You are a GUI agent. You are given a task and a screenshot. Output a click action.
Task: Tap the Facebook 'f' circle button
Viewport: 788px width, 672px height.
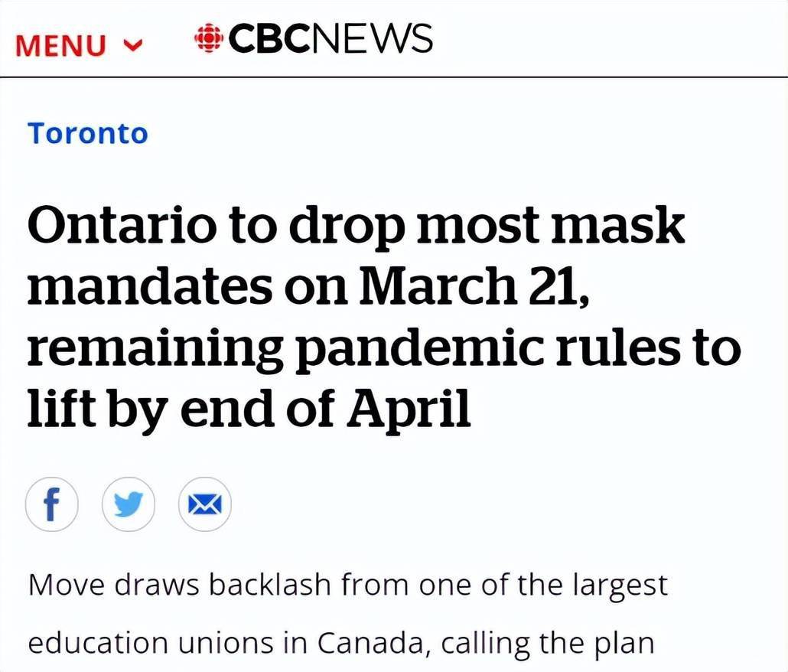coord(52,504)
